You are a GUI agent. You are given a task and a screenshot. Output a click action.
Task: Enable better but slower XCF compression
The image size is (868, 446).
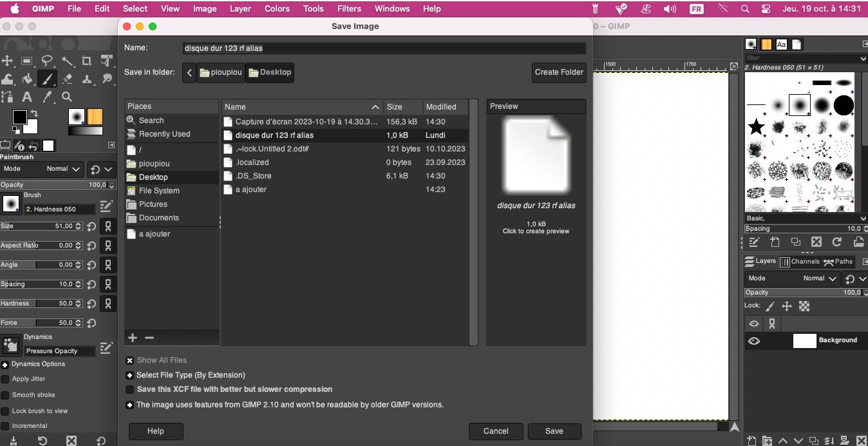pyautogui.click(x=129, y=389)
